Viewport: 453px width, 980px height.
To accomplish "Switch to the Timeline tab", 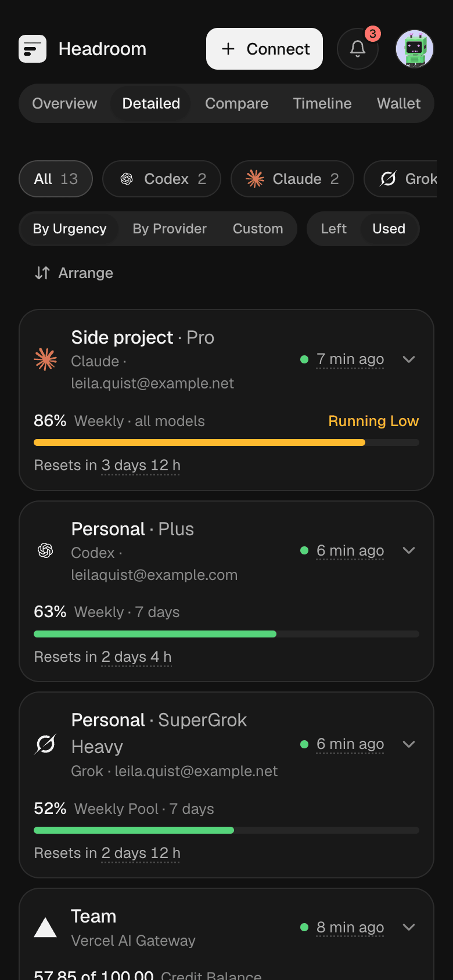I will click(x=322, y=103).
